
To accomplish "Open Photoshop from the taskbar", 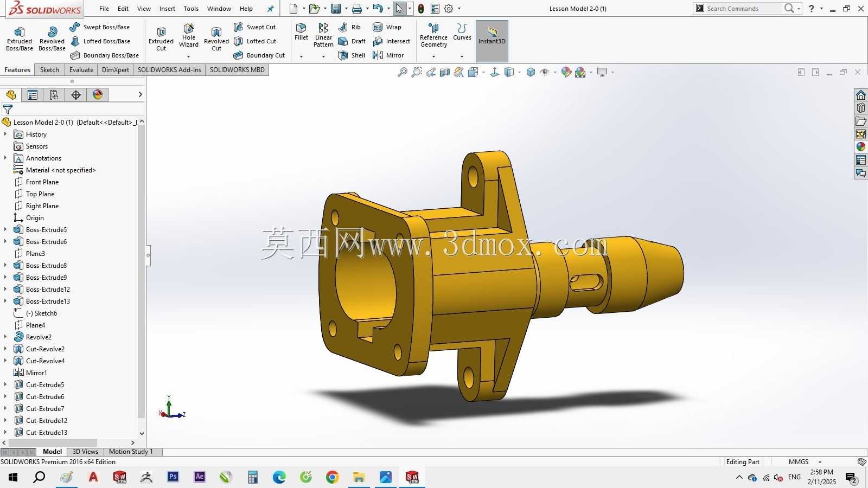I will pos(173,477).
